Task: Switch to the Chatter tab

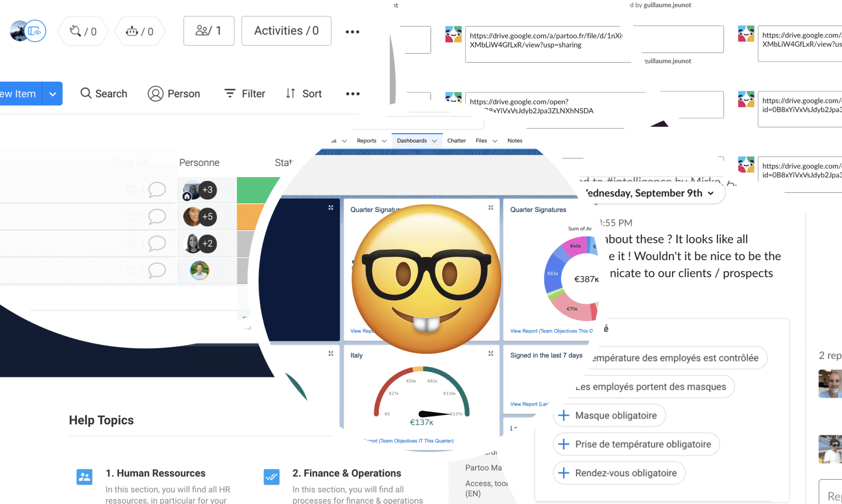Action: click(x=456, y=140)
